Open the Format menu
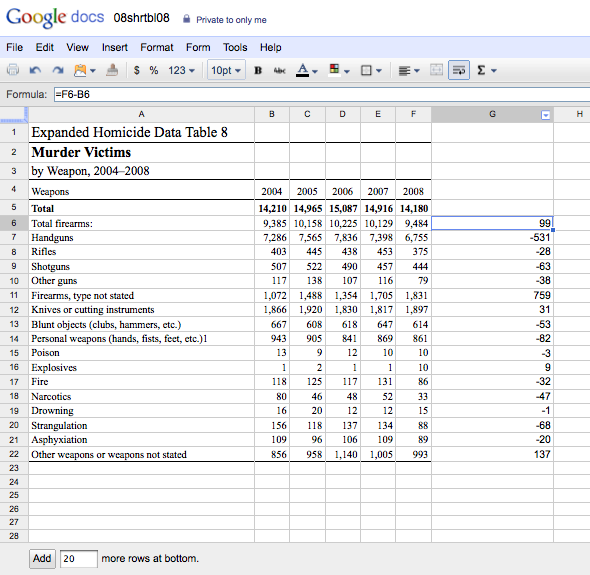 coord(157,47)
